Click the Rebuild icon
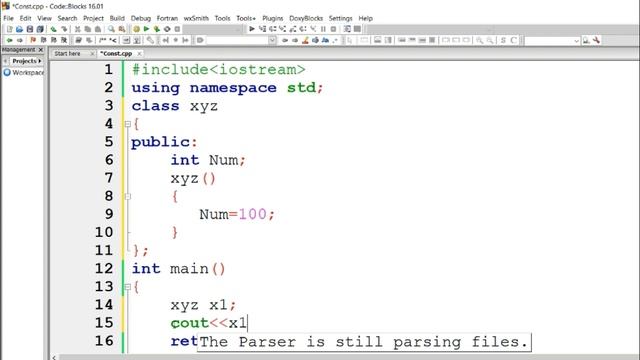The height and width of the screenshot is (360, 640). (x=167, y=29)
